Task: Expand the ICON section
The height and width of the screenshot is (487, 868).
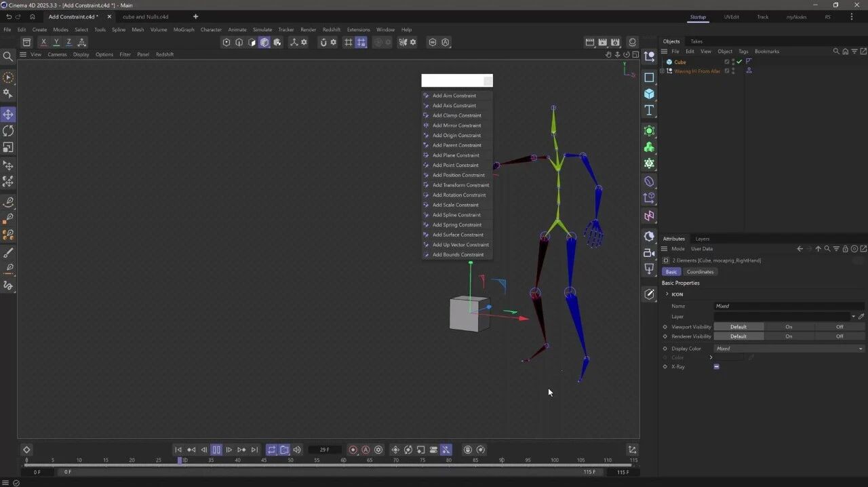Action: [667, 294]
